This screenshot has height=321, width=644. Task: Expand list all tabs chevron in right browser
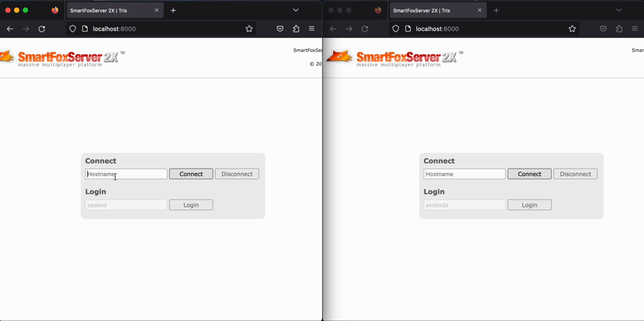(x=618, y=10)
